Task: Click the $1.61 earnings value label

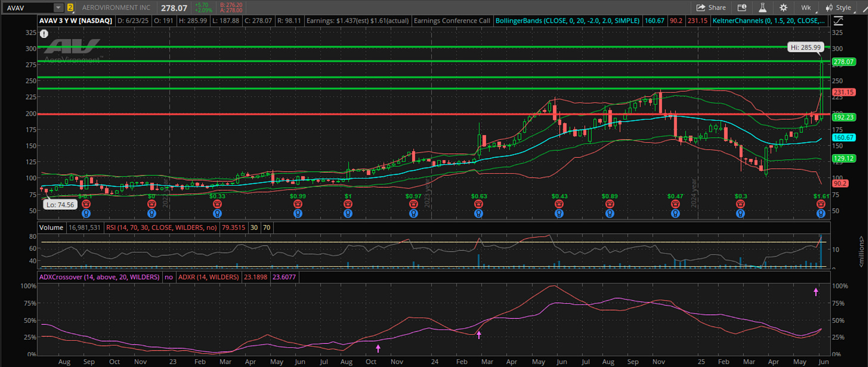Action: click(x=821, y=196)
